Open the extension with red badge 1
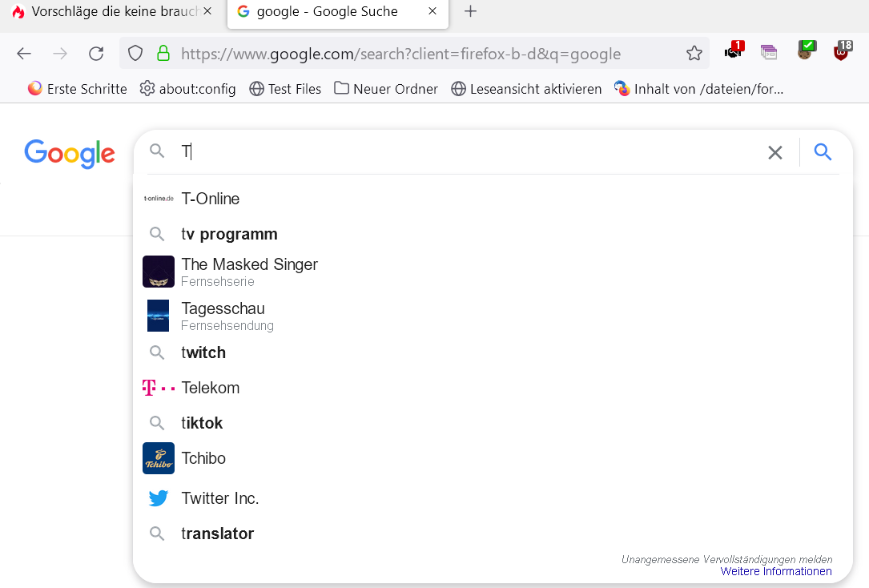This screenshot has height=588, width=869. point(734,50)
